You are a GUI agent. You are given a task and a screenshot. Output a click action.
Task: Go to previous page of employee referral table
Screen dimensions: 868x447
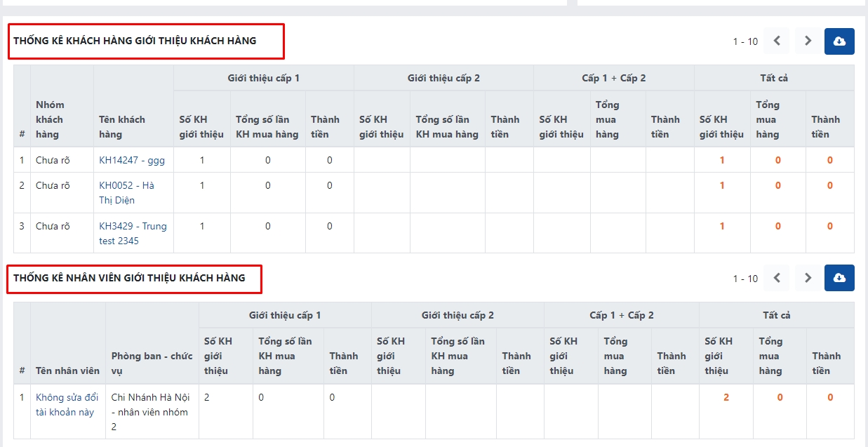(x=777, y=278)
